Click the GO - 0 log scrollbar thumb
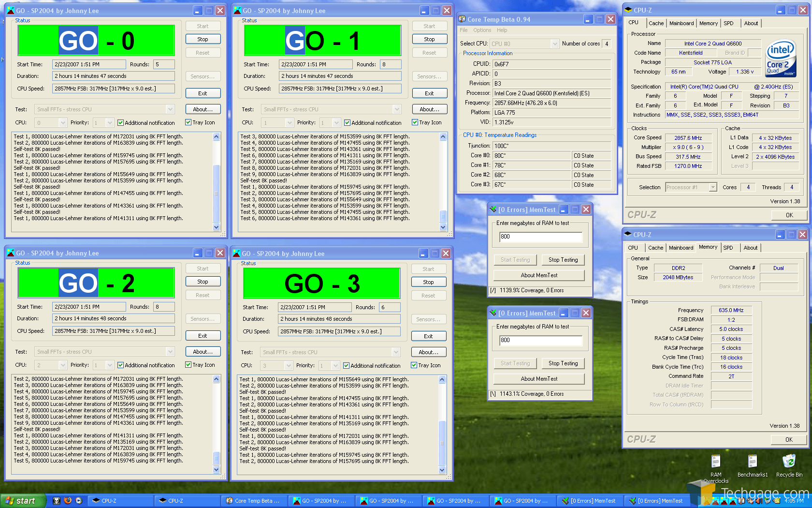The image size is (812, 508). click(216, 194)
